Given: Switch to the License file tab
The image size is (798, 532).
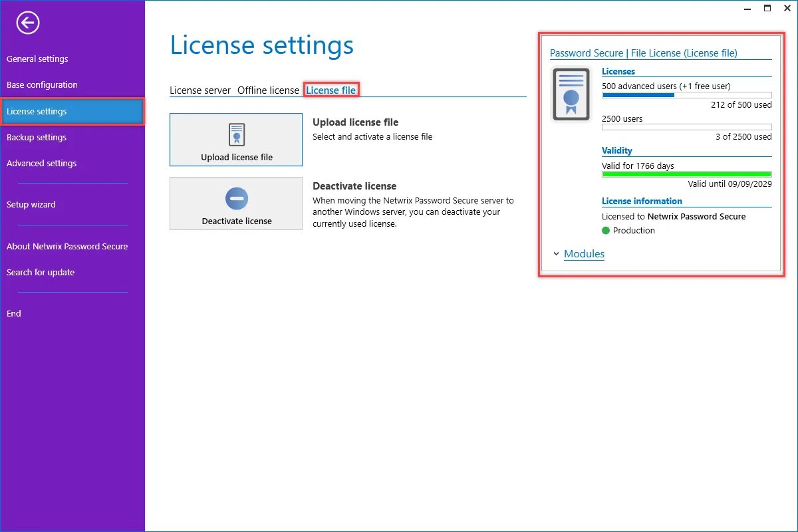Looking at the screenshot, I should click(331, 90).
